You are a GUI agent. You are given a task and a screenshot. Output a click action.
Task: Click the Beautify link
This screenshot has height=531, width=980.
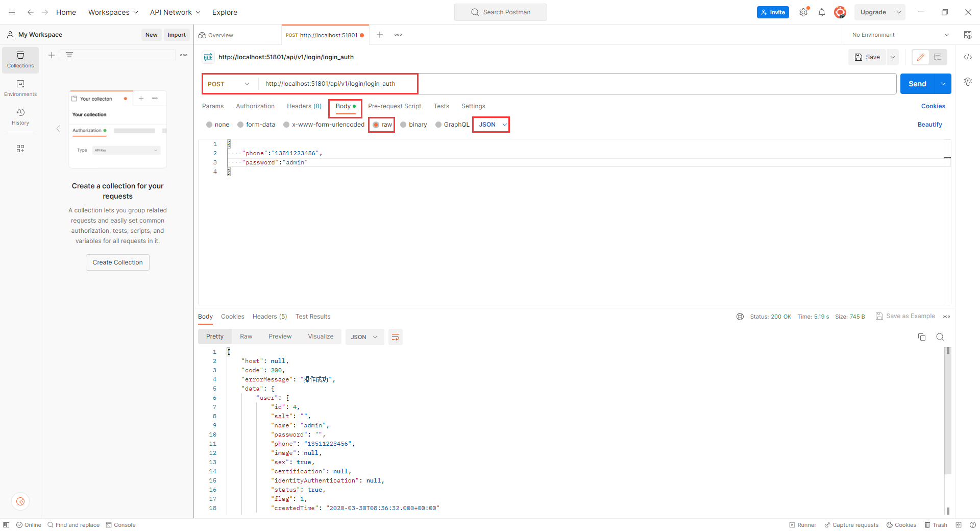click(x=929, y=125)
